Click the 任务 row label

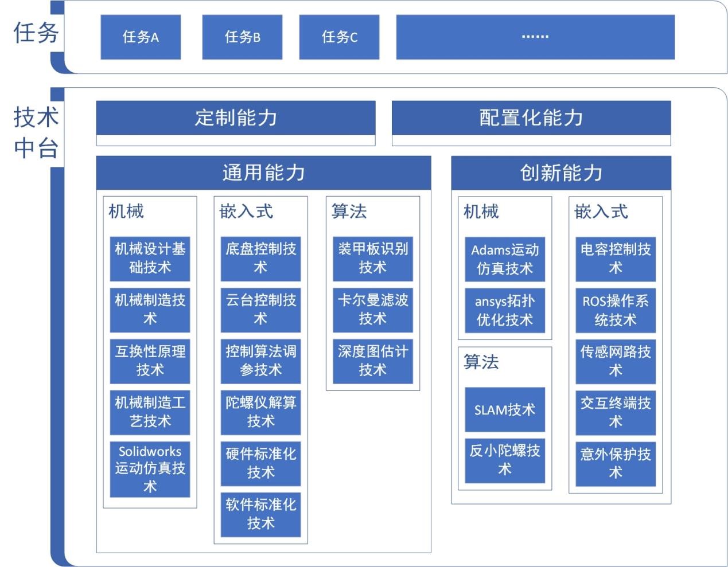(36, 33)
